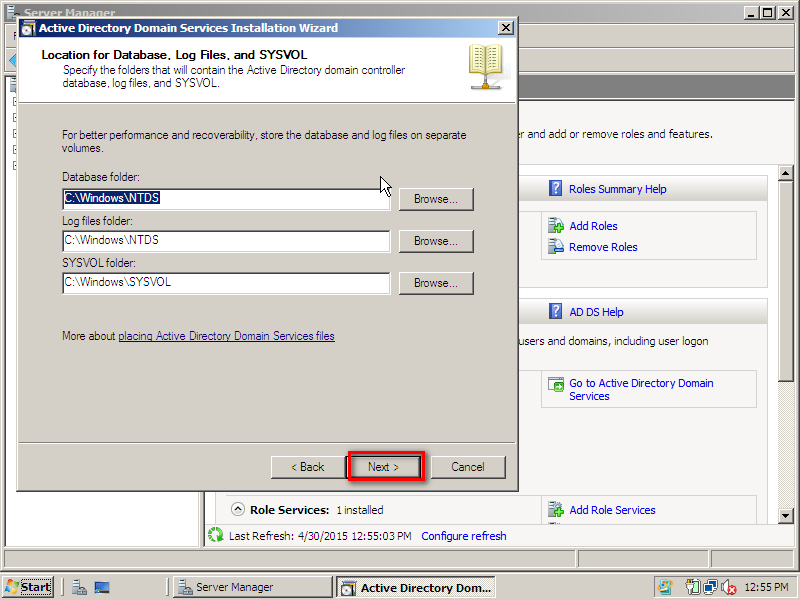The width and height of the screenshot is (800, 600).
Task: Collapse the Role Services section
Action: click(x=237, y=509)
